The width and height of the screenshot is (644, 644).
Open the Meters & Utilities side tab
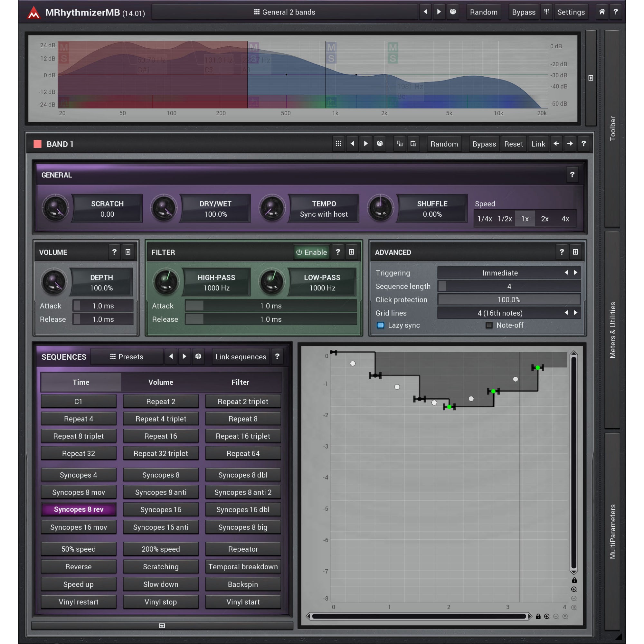point(612,330)
